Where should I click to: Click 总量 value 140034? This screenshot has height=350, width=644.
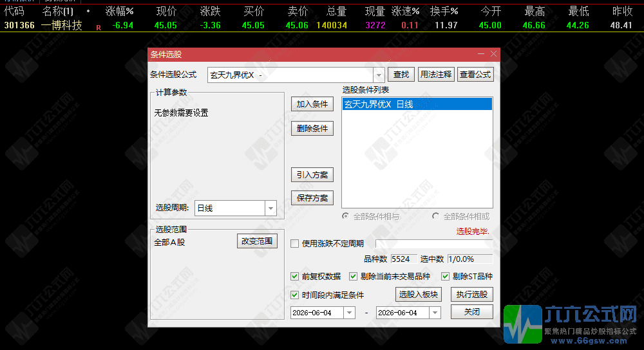[x=332, y=26]
